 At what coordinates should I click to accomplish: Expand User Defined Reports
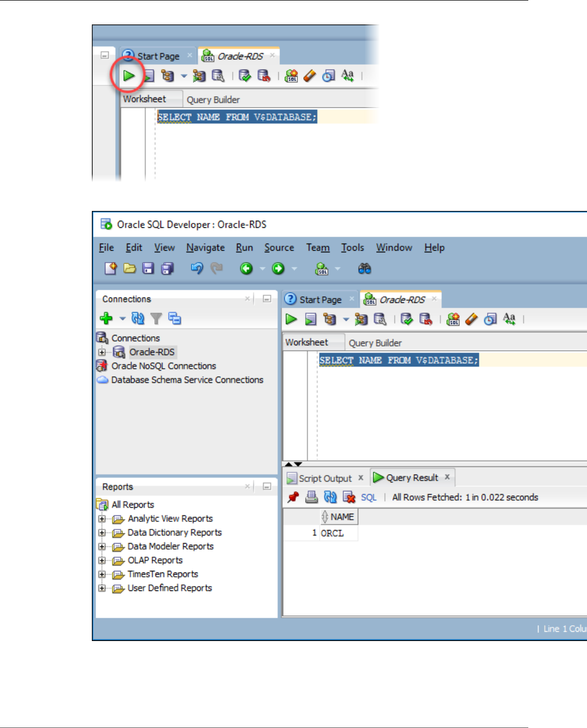[102, 588]
